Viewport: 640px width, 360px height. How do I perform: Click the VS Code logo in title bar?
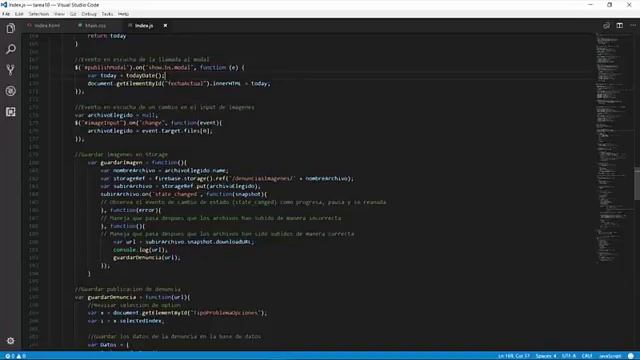tap(4, 4)
